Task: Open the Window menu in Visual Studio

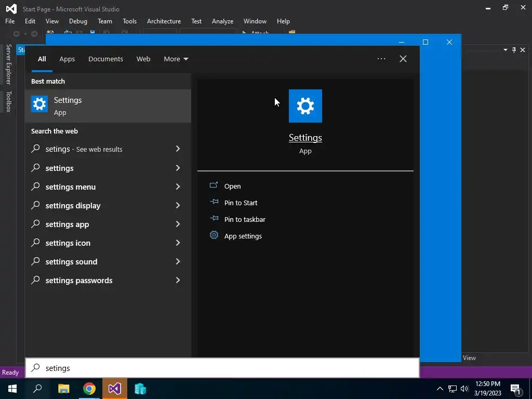Action: coord(255,21)
